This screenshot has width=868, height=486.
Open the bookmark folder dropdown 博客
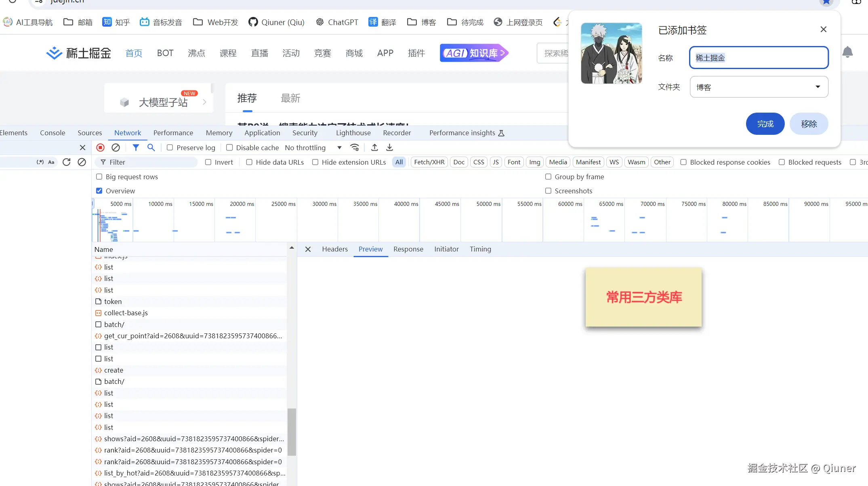pyautogui.click(x=759, y=87)
